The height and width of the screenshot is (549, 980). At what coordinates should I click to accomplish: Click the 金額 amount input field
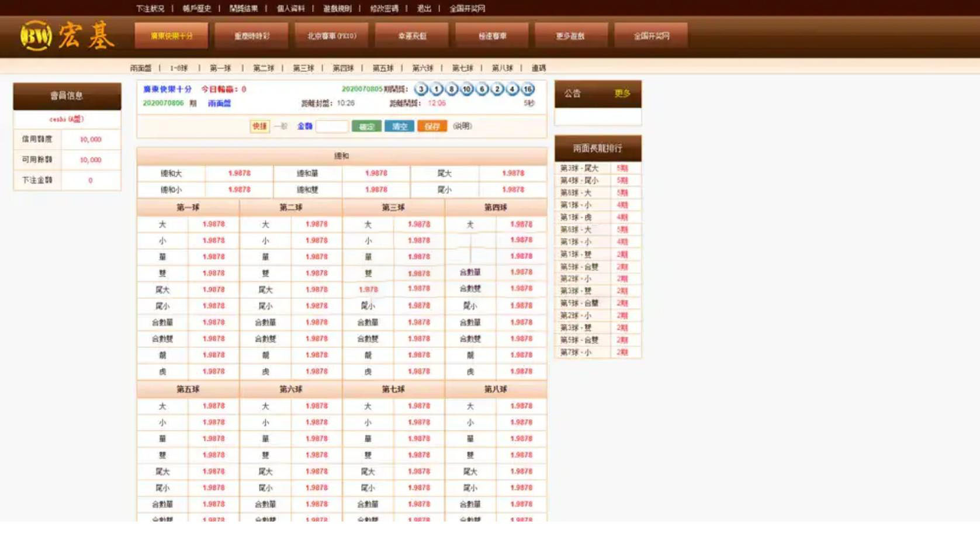coord(331,126)
